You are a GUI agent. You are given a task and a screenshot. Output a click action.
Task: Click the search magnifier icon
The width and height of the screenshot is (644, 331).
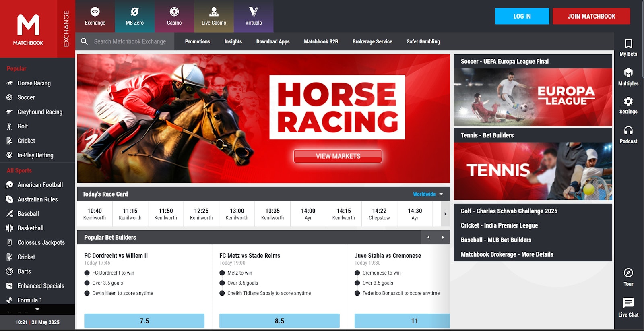[x=84, y=41]
